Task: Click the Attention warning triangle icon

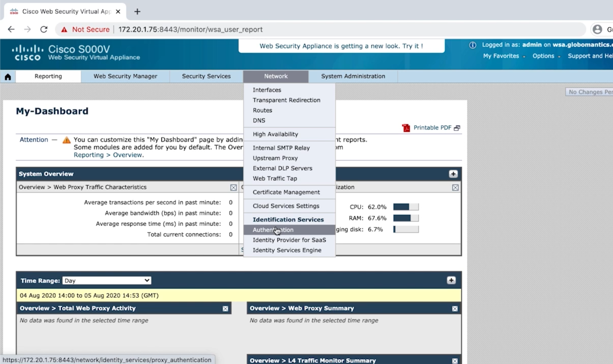Action: (67, 140)
